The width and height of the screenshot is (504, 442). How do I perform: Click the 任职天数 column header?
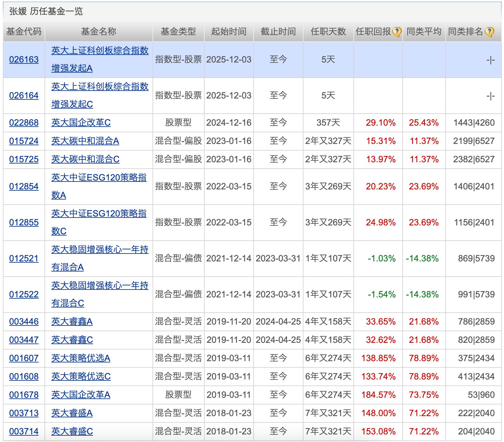328,32
